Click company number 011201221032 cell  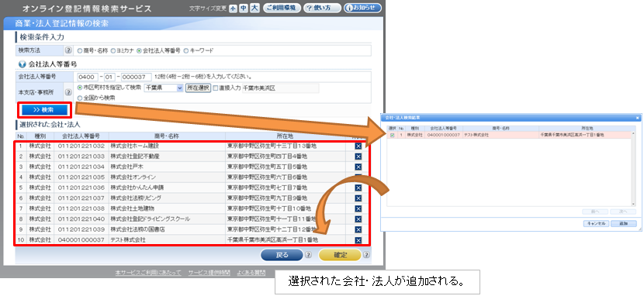81,146
